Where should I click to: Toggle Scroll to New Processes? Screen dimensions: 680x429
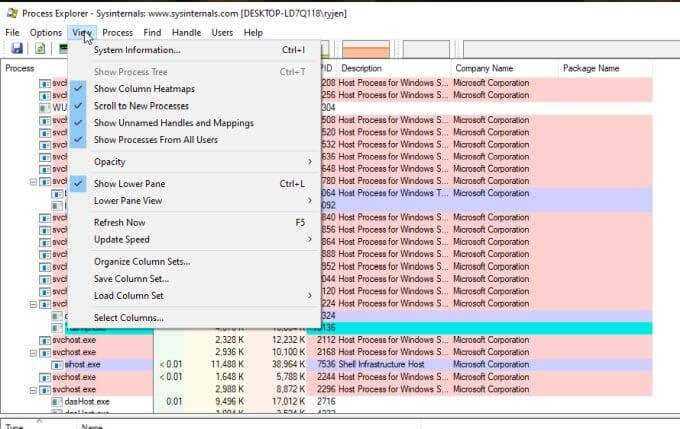141,106
